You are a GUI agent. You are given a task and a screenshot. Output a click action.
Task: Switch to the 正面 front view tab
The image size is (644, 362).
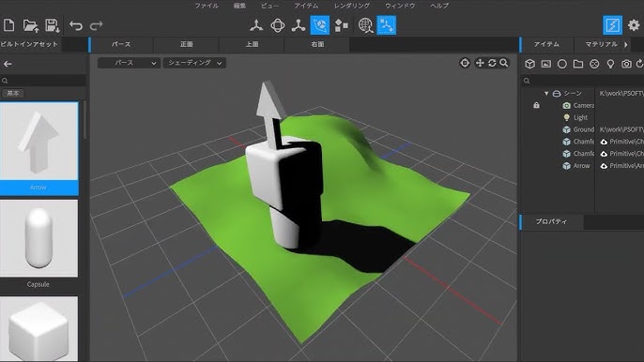186,44
